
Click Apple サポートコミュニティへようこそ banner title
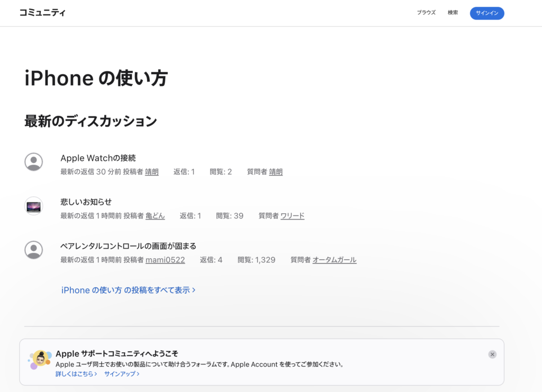tap(117, 354)
